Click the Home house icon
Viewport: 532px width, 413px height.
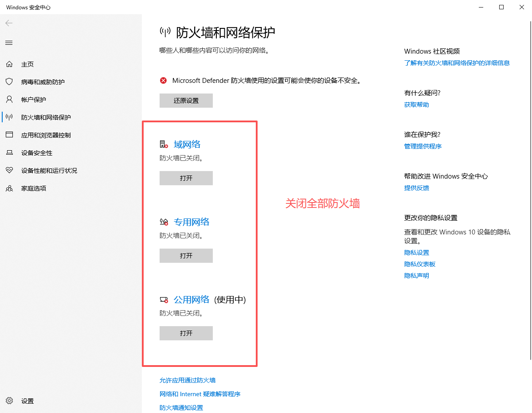point(9,64)
